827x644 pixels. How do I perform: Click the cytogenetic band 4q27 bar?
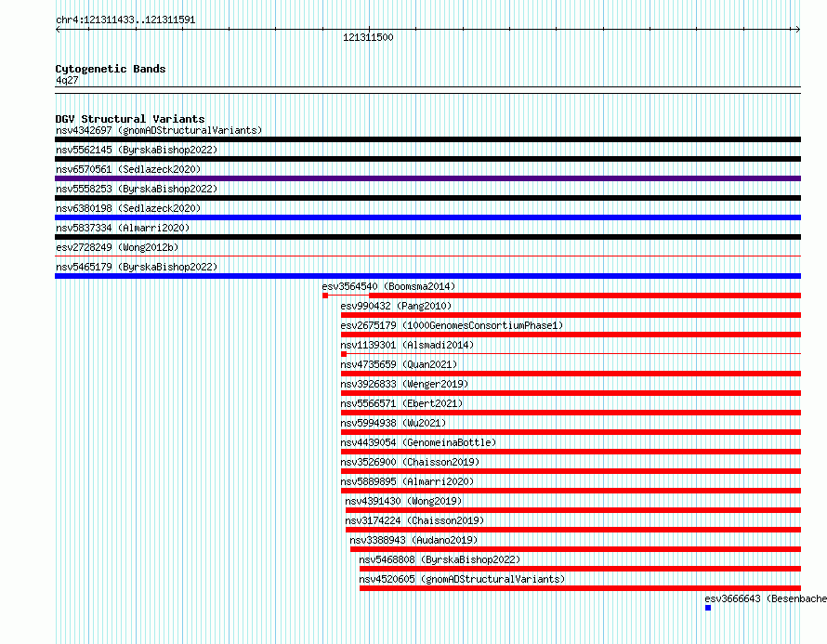pyautogui.click(x=427, y=90)
